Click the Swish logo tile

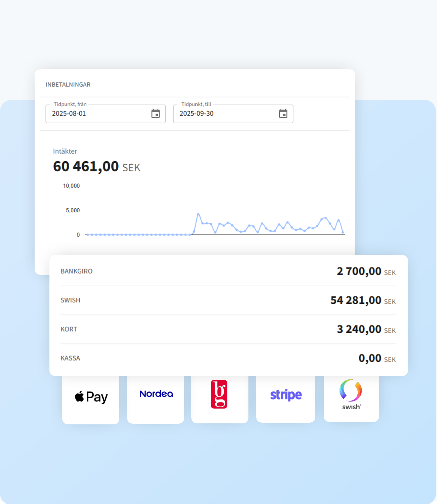pos(351,395)
